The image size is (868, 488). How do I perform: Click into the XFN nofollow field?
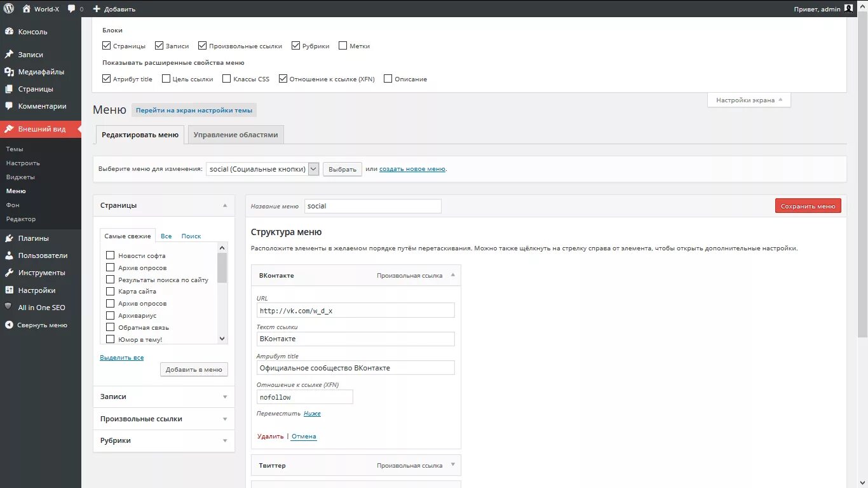pos(305,397)
